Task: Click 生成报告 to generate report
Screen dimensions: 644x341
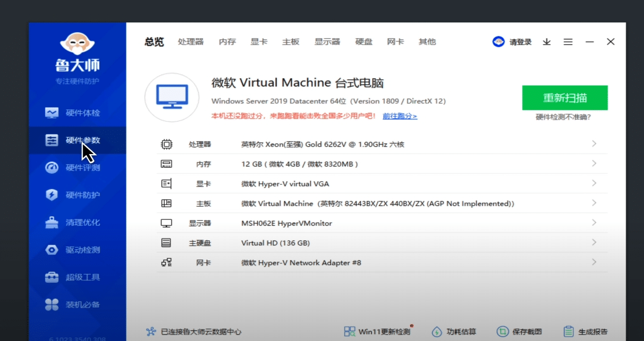Action: pos(585,331)
